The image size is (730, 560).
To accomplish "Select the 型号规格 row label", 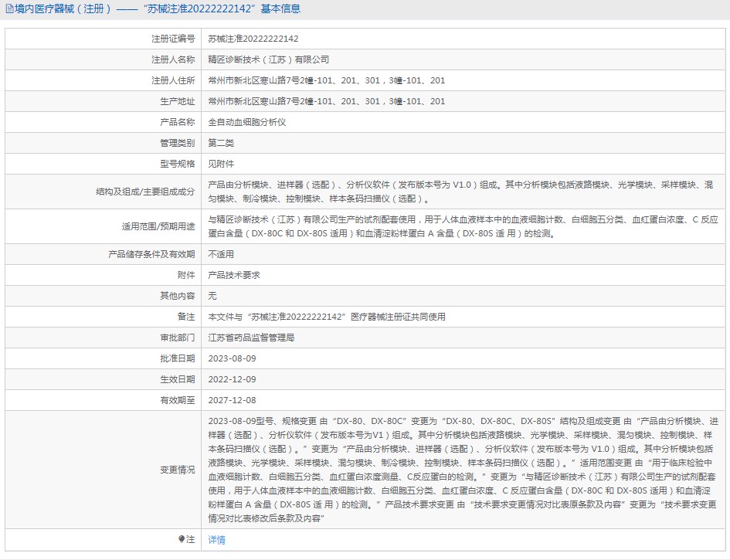I will click(178, 164).
